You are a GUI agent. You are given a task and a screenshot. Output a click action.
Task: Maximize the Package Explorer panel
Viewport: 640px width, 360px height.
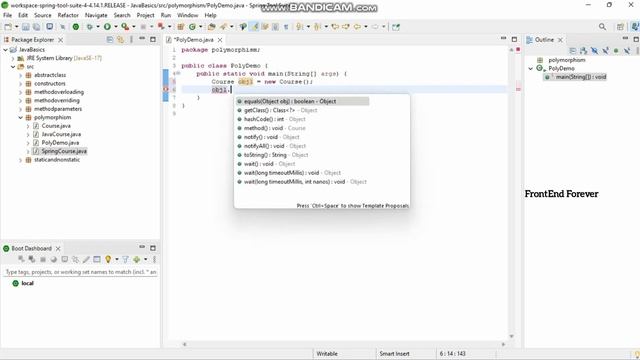coord(153,40)
